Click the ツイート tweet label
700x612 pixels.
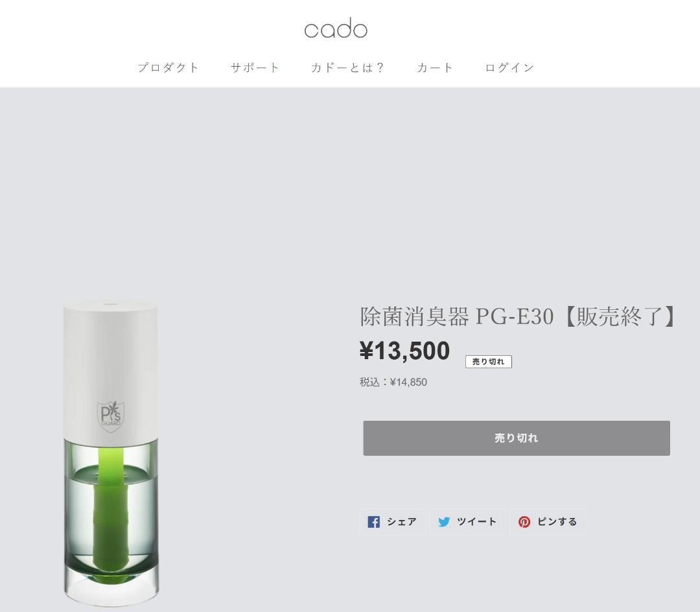point(477,522)
